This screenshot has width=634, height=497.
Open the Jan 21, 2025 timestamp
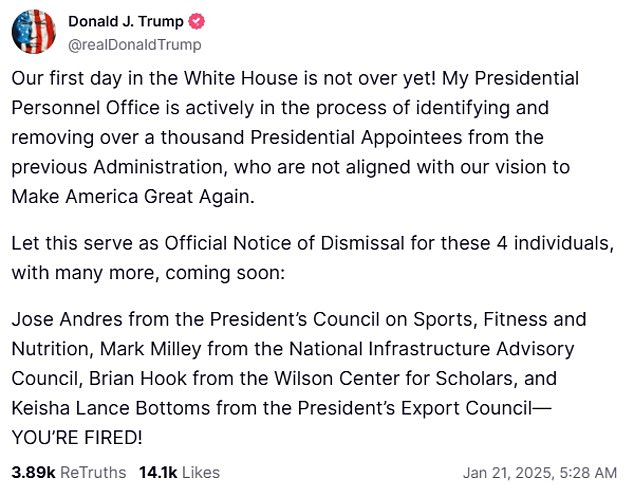pos(539,472)
